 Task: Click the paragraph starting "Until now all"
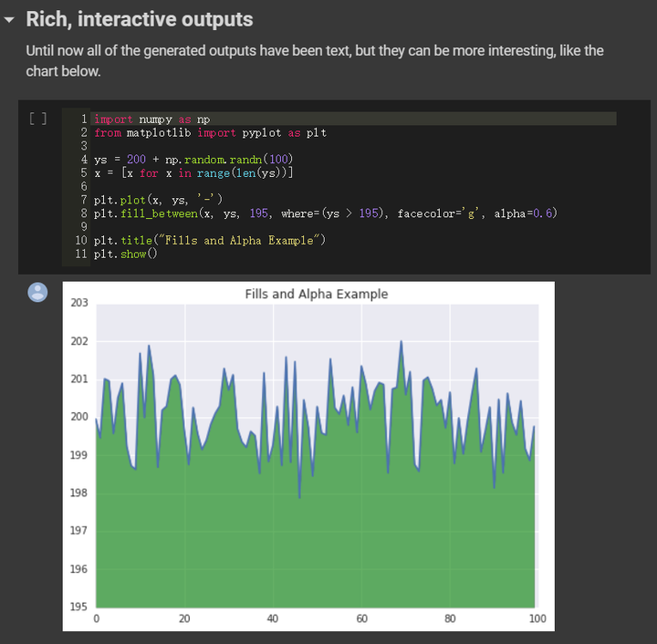[314, 60]
